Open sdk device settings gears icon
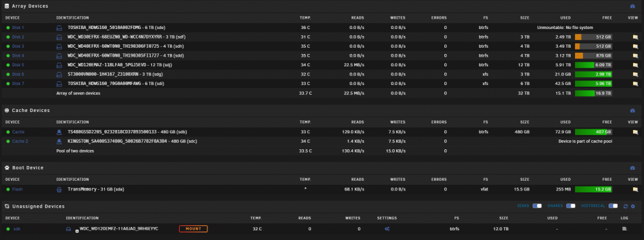The width and height of the screenshot is (644, 240). (x=387, y=229)
